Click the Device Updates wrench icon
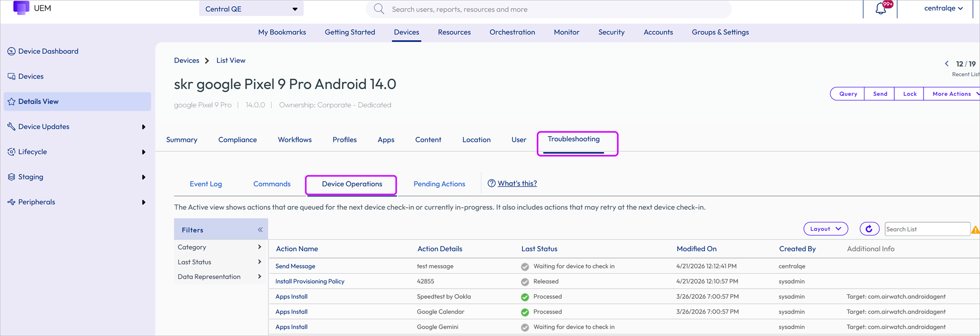980x336 pixels. coord(11,127)
